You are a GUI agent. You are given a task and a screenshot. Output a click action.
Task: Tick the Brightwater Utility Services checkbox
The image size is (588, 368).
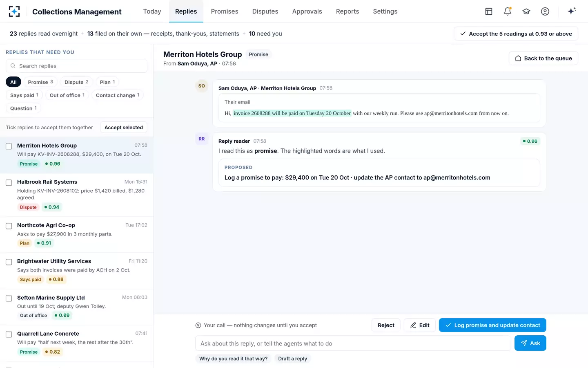9,262
